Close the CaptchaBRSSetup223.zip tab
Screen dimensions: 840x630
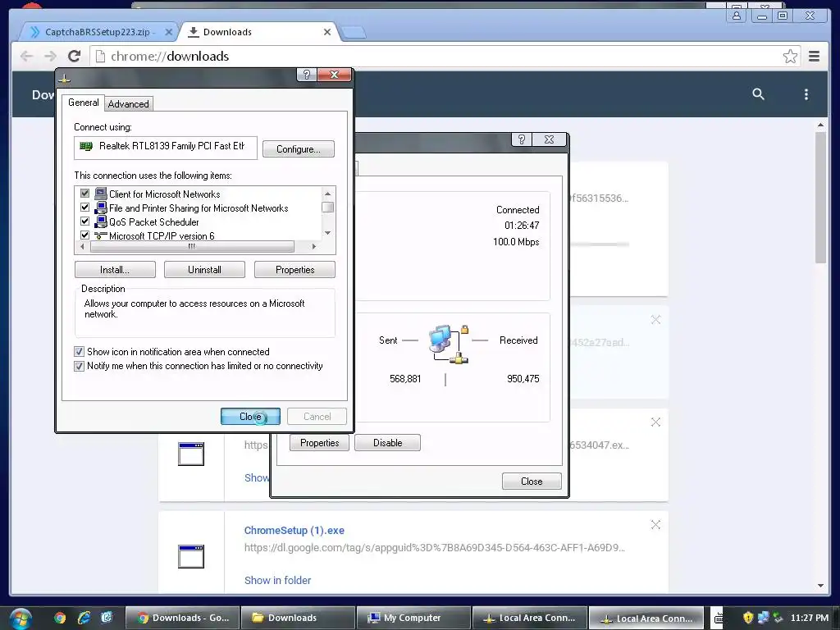coord(168,32)
